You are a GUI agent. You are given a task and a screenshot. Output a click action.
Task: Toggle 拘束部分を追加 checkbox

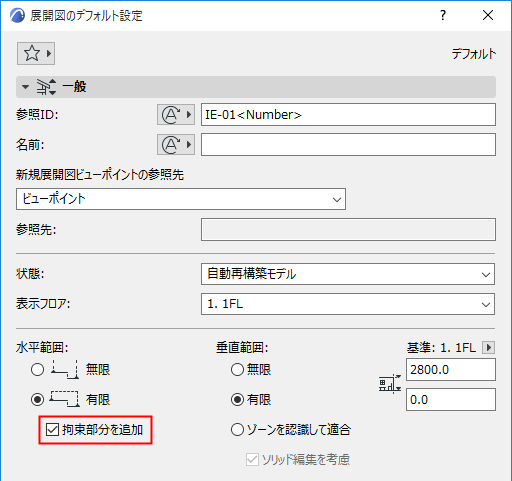[x=52, y=430]
